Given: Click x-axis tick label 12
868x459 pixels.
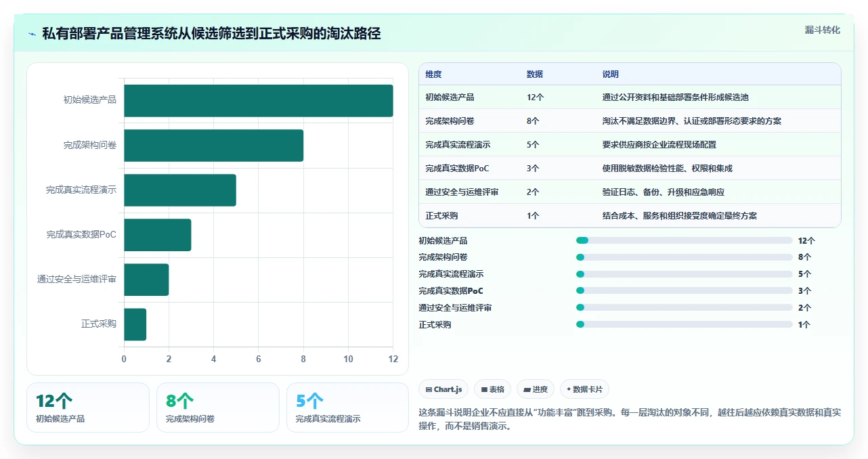Looking at the screenshot, I should pos(393,359).
